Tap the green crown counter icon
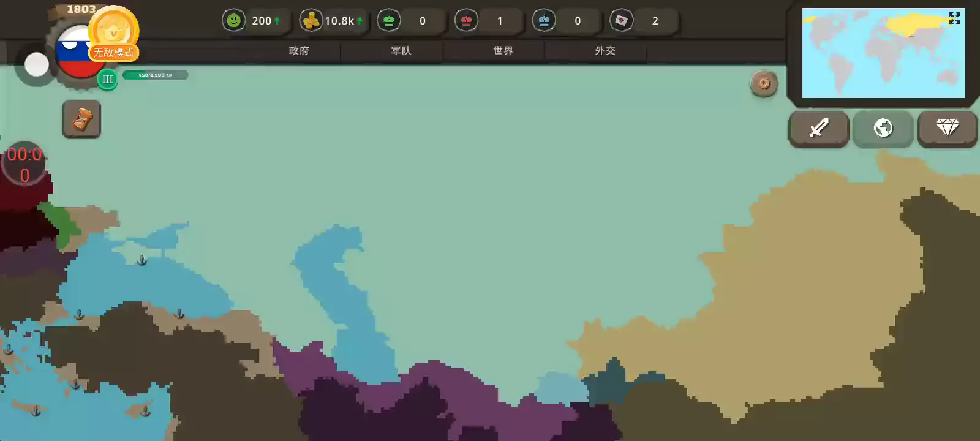The image size is (980, 441). coord(389,21)
